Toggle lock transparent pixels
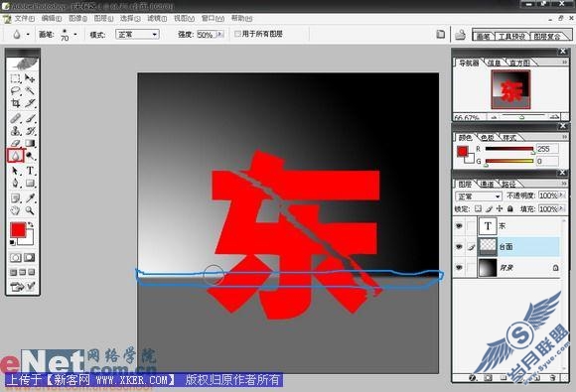576x392 pixels. [x=478, y=208]
